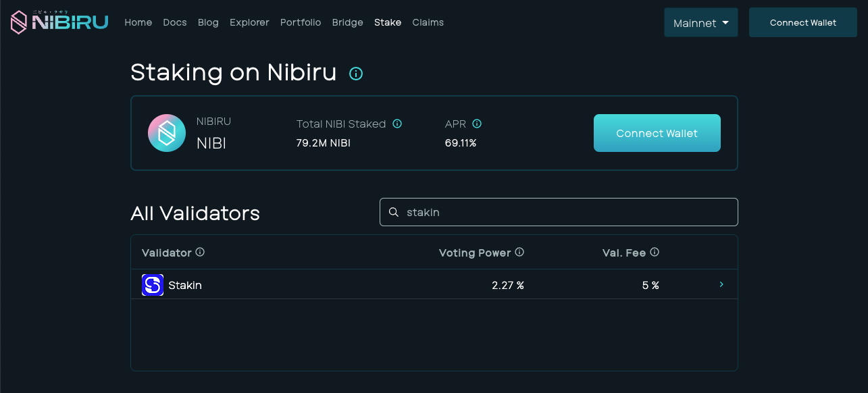Focus the validator search field containing stakin
This screenshot has width=868, height=393.
559,212
